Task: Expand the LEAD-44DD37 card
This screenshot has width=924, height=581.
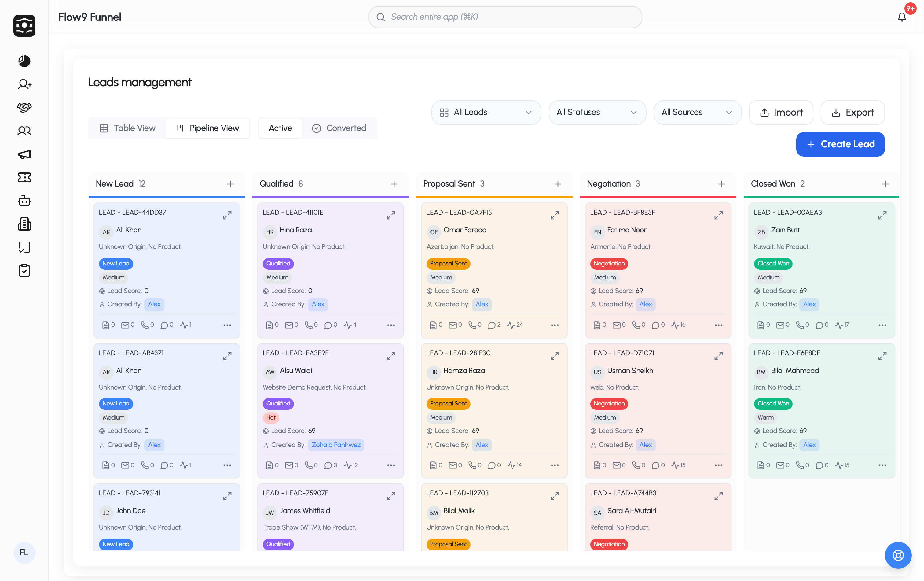Action: (x=227, y=215)
